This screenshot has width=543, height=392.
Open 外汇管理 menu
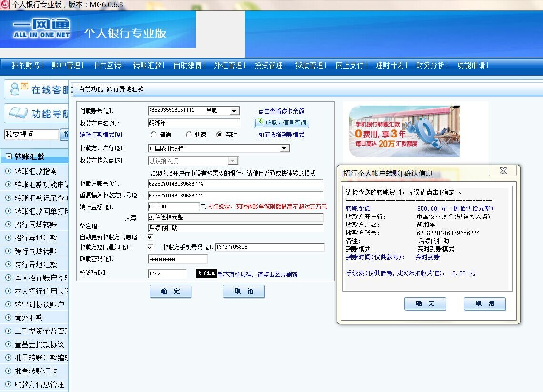pyautogui.click(x=228, y=65)
